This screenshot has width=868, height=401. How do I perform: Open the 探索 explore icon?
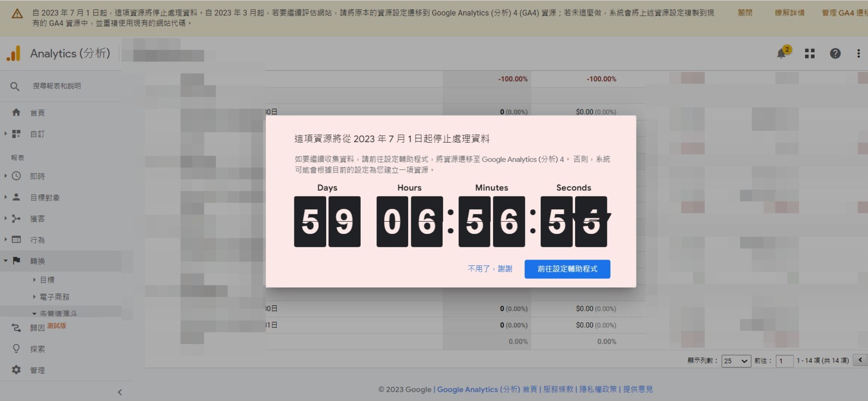pyautogui.click(x=16, y=348)
